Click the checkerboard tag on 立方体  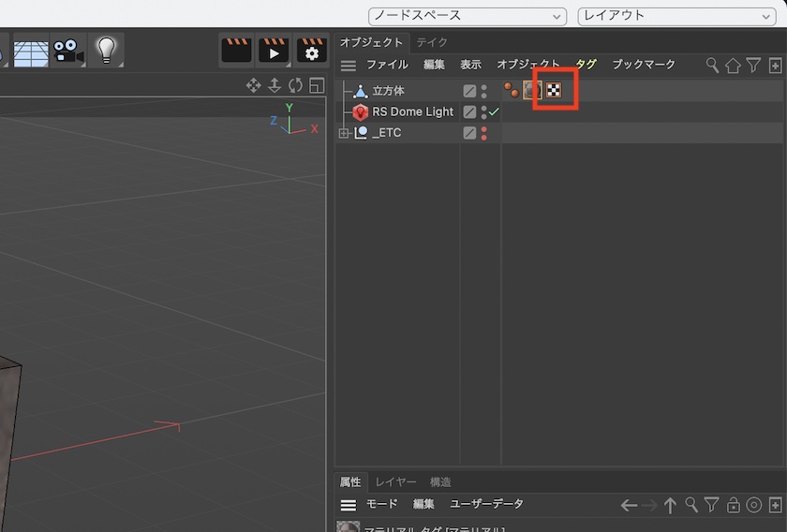(555, 91)
